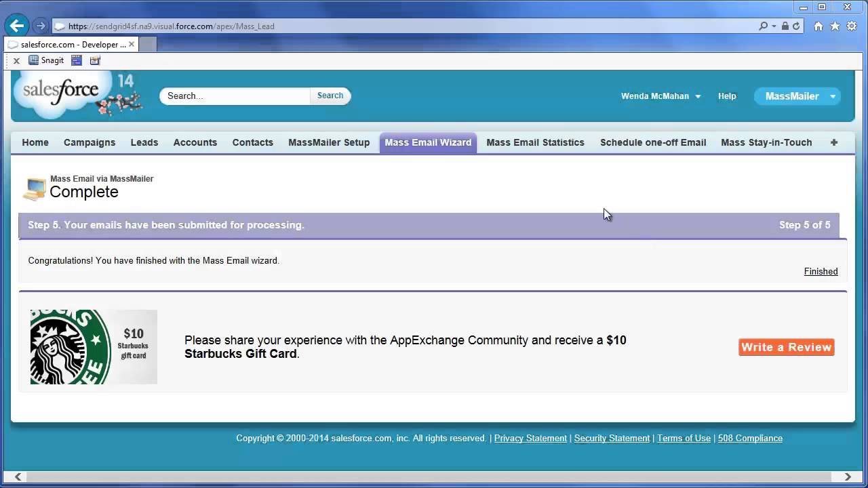Click the plus All Tabs icon

pyautogui.click(x=834, y=142)
